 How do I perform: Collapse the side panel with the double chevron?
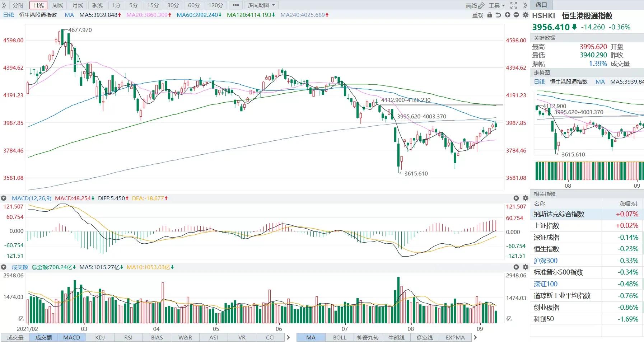coord(525,5)
